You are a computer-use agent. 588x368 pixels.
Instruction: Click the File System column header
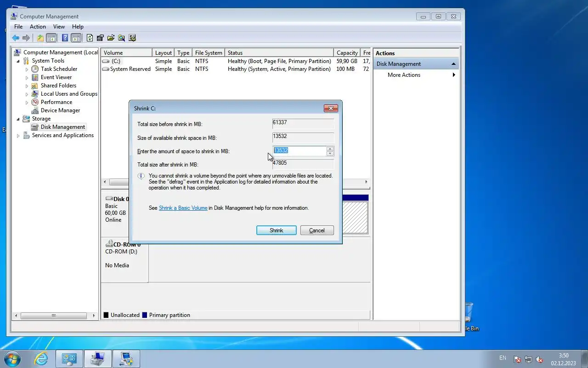pyautogui.click(x=209, y=53)
